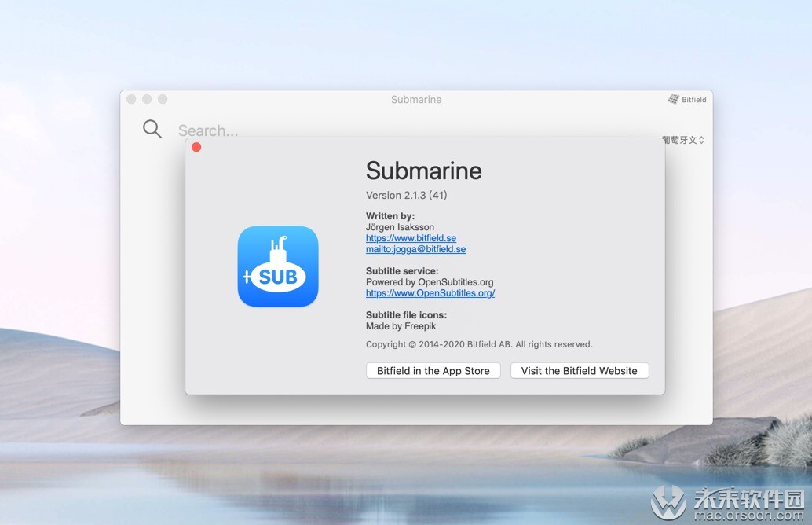Click the Subtitle service: label
The image size is (812, 525).
point(402,271)
